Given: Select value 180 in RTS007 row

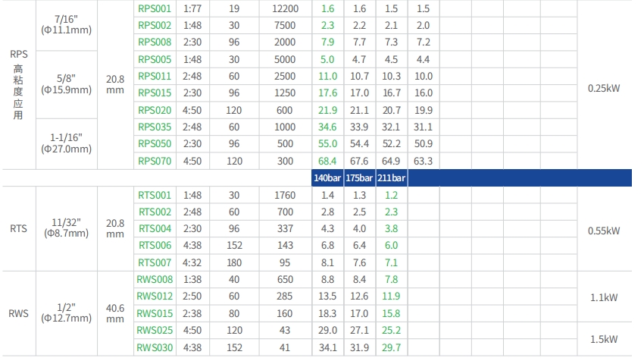Looking at the screenshot, I should (234, 262).
